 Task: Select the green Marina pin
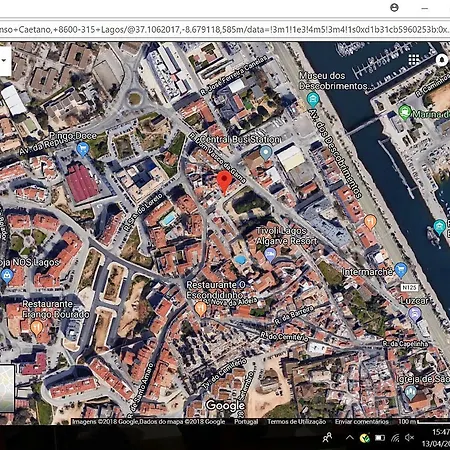(x=404, y=112)
